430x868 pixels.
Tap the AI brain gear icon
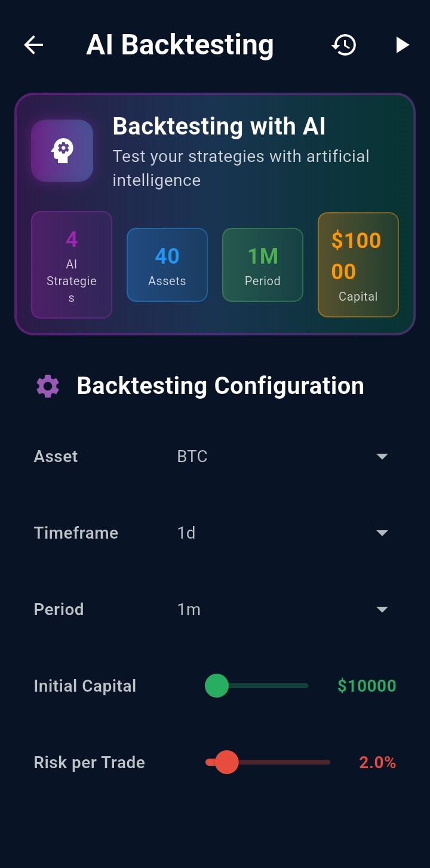pyautogui.click(x=62, y=151)
